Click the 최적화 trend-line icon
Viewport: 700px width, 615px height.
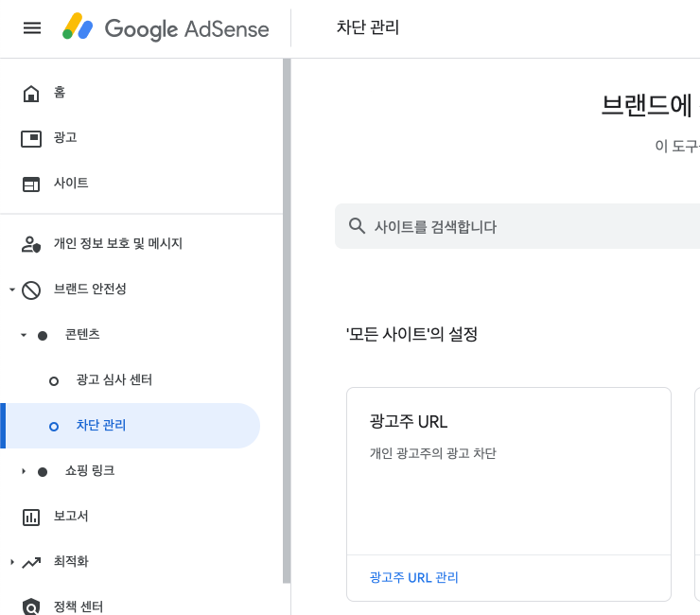(31, 563)
